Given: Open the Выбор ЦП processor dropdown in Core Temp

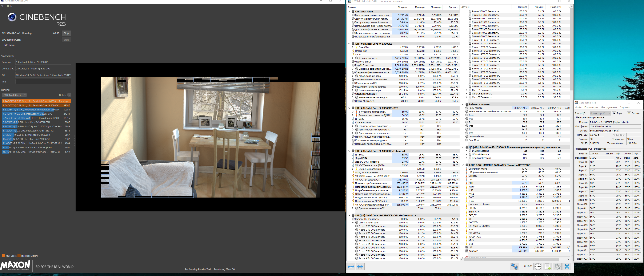Looking at the screenshot, I should coord(600,113).
